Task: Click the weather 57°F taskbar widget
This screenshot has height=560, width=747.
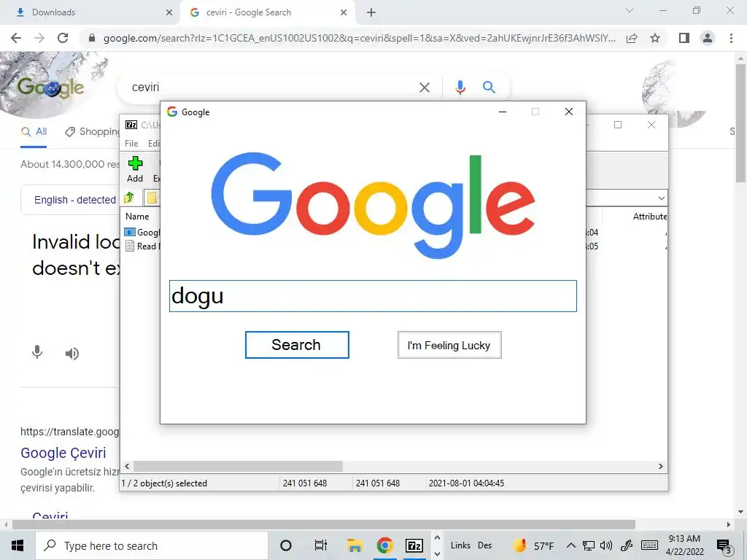Action: click(533, 545)
